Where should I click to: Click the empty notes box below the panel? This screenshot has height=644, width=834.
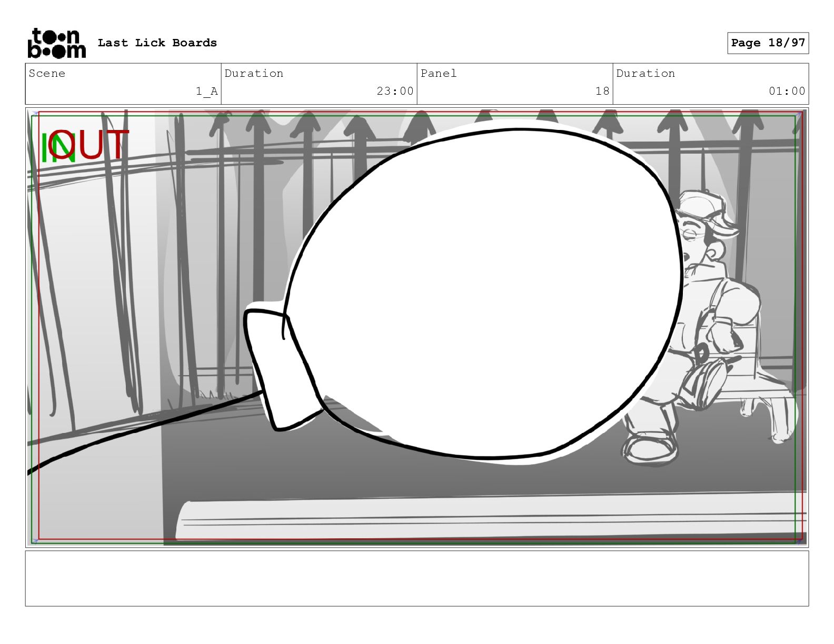click(417, 578)
